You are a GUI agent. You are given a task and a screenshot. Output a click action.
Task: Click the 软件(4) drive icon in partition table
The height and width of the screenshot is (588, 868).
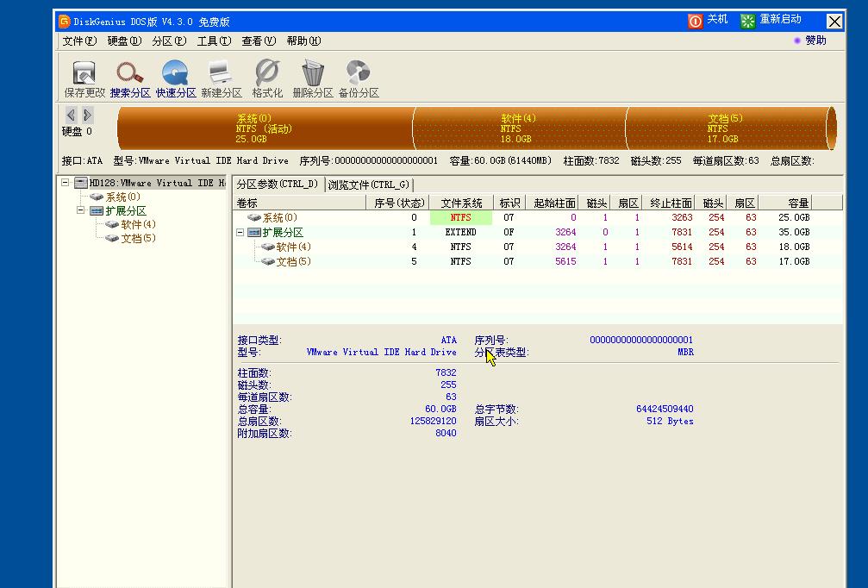point(268,247)
